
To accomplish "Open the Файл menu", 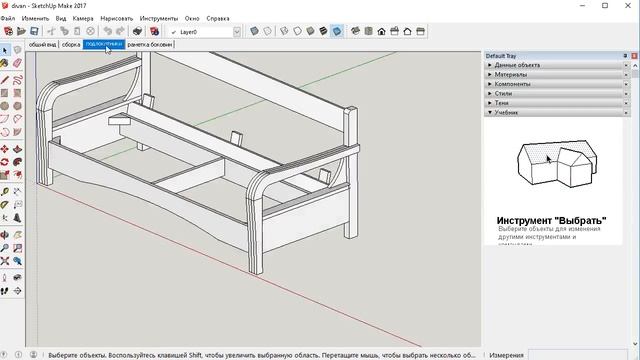I will [x=8, y=18].
